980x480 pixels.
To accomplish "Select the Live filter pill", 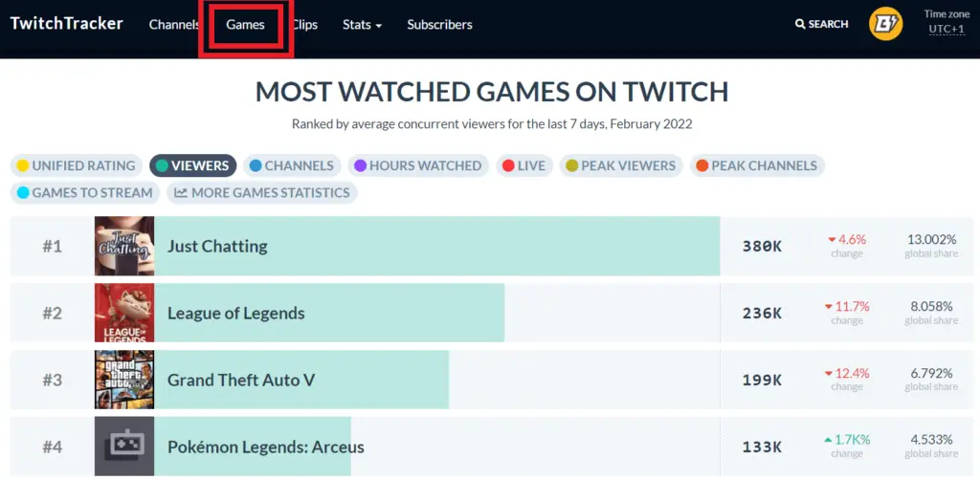I will click(524, 166).
